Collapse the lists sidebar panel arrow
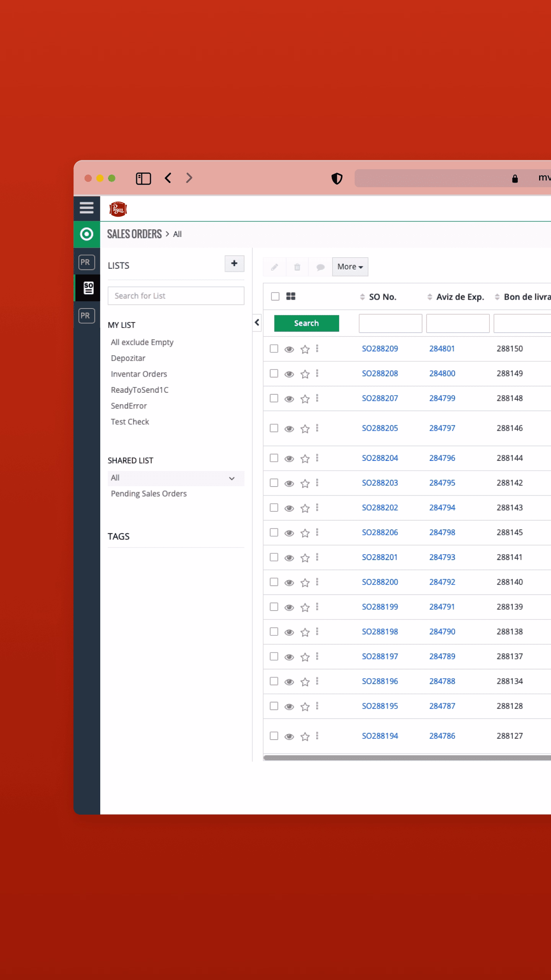Viewport: 551px width, 980px height. 257,323
